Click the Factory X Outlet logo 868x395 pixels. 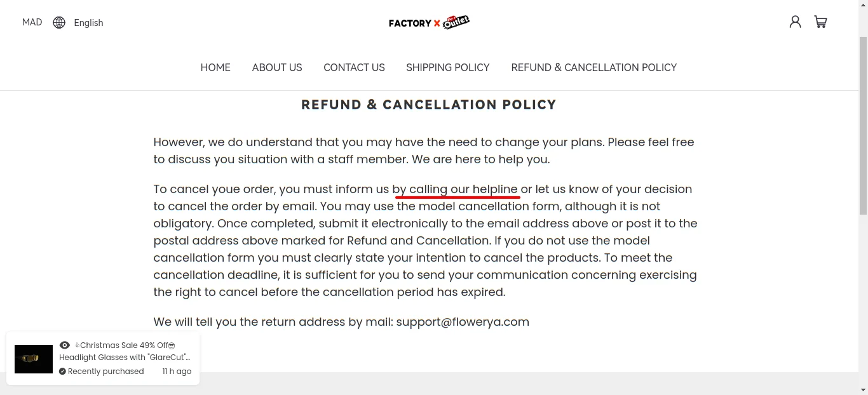click(x=429, y=23)
